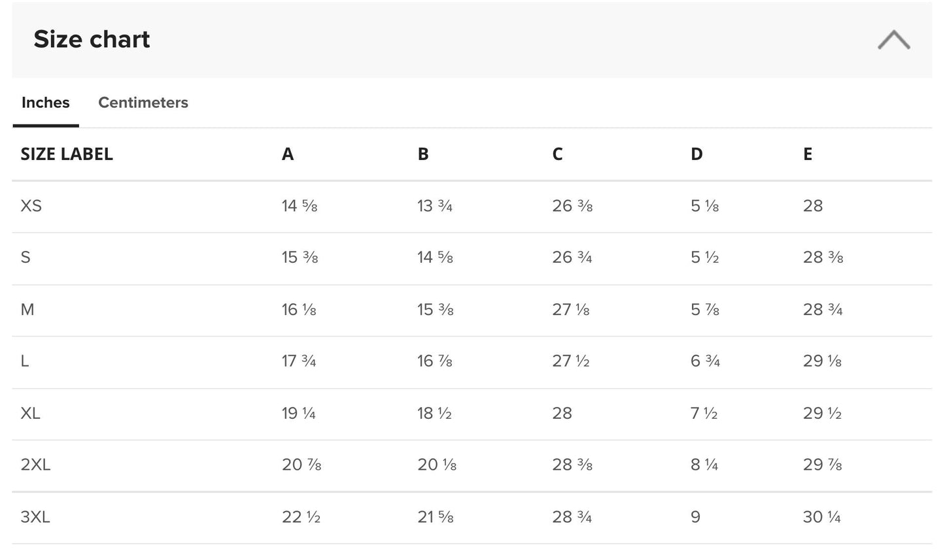This screenshot has height=560, width=945.
Task: Click the XS value 28 in column E
Action: coord(813,206)
